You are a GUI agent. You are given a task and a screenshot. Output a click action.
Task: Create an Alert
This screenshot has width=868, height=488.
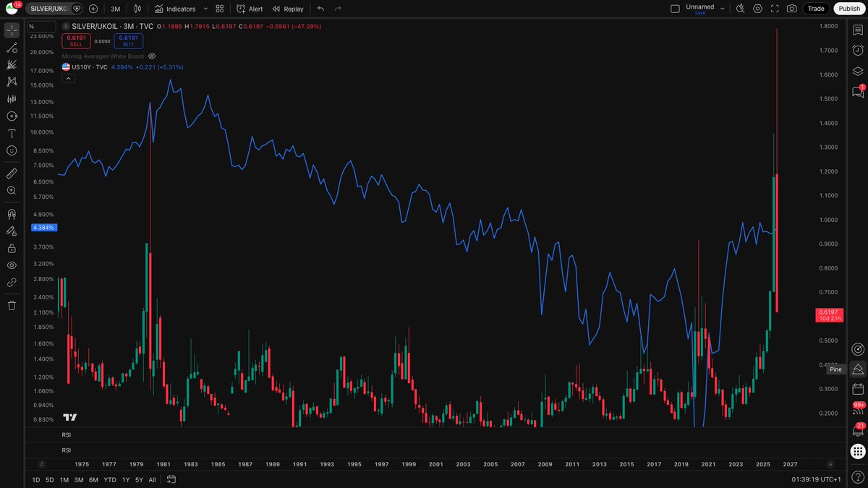tap(250, 9)
